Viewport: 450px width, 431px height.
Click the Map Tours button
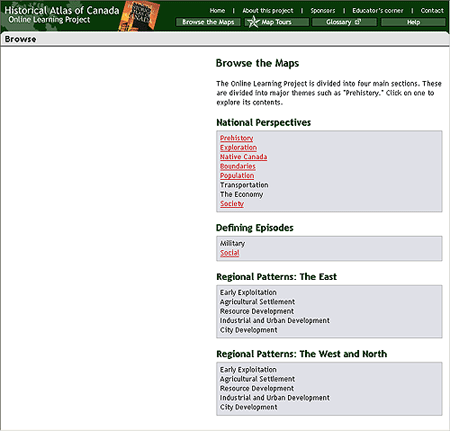click(x=277, y=22)
